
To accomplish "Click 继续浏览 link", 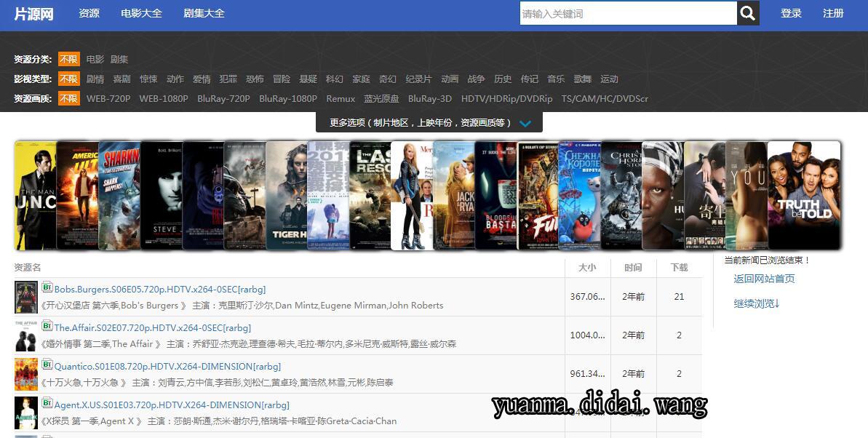I will tap(756, 303).
